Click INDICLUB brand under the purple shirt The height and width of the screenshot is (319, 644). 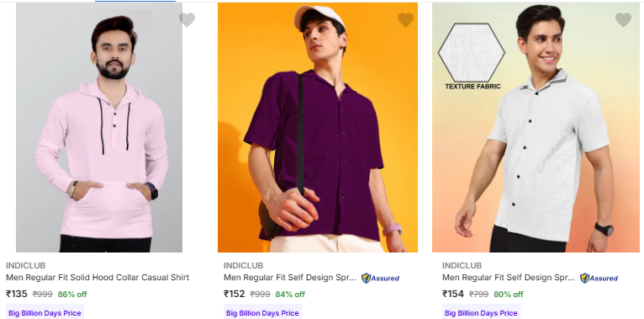(243, 266)
